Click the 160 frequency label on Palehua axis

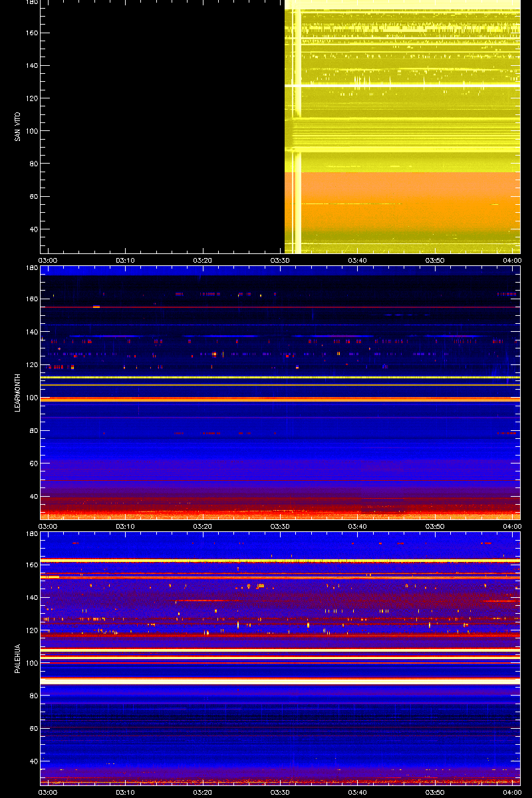click(31, 565)
